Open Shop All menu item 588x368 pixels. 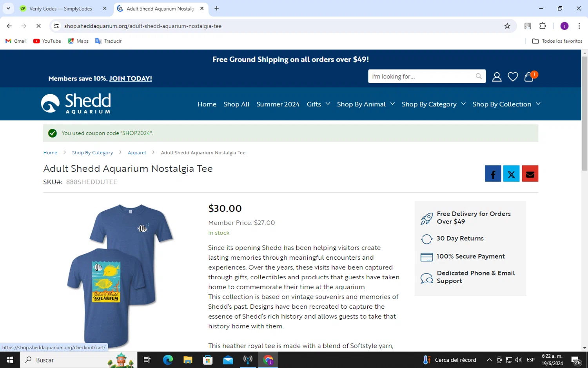coord(236,104)
